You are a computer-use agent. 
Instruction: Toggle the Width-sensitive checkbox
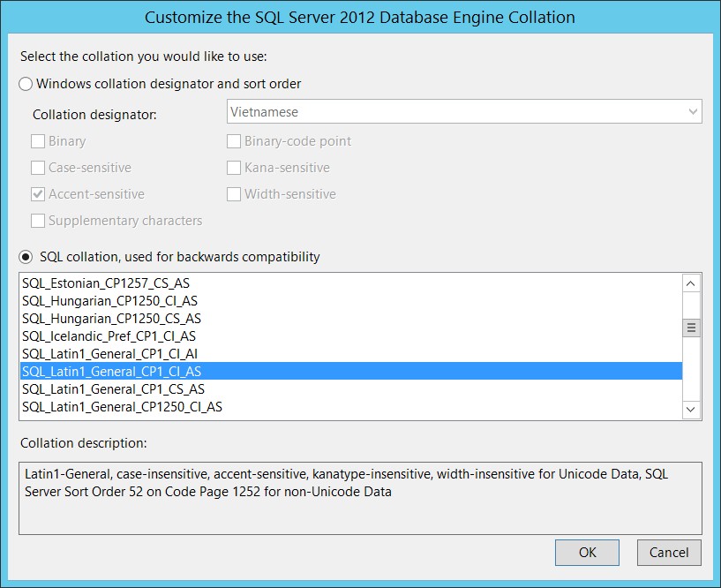point(234,194)
